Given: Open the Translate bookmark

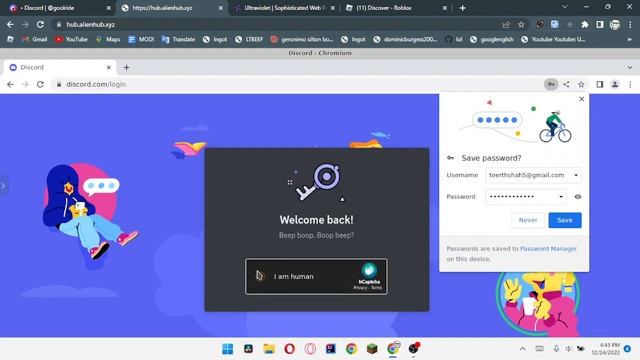Looking at the screenshot, I should [178, 39].
